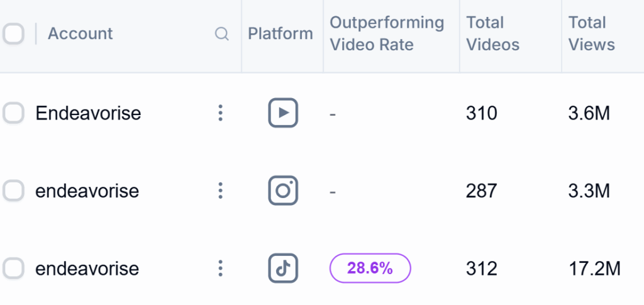Screen dimensions: 644x305
Task: Click the Platform column header
Action: coord(280,34)
